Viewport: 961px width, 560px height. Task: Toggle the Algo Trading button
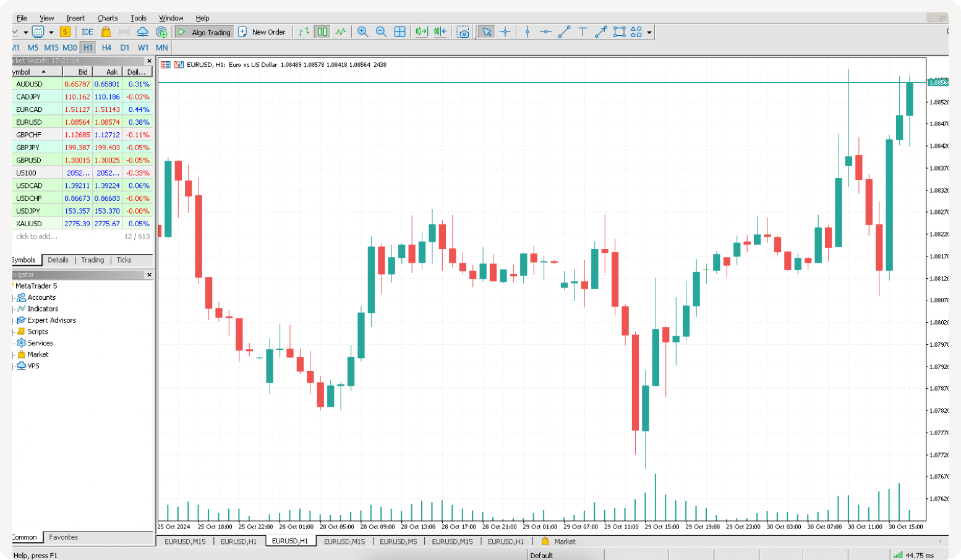[205, 32]
